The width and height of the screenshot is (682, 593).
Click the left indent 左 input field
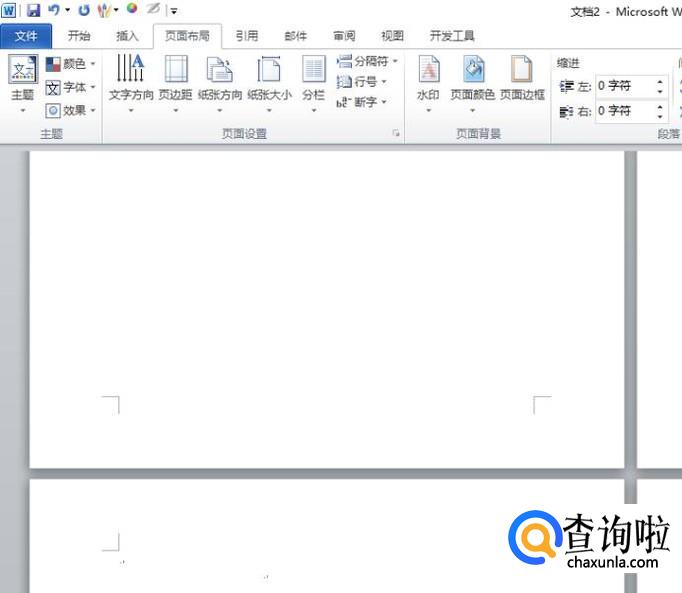[x=625, y=86]
